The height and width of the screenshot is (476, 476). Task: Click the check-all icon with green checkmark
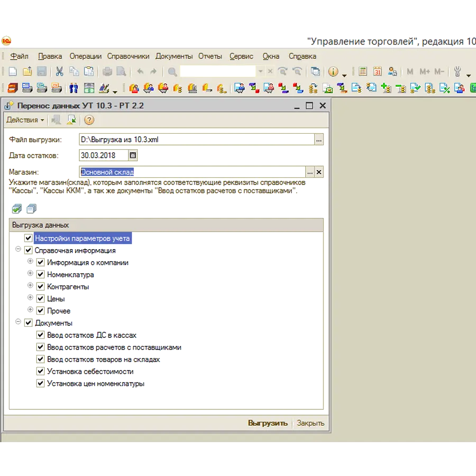click(x=17, y=209)
